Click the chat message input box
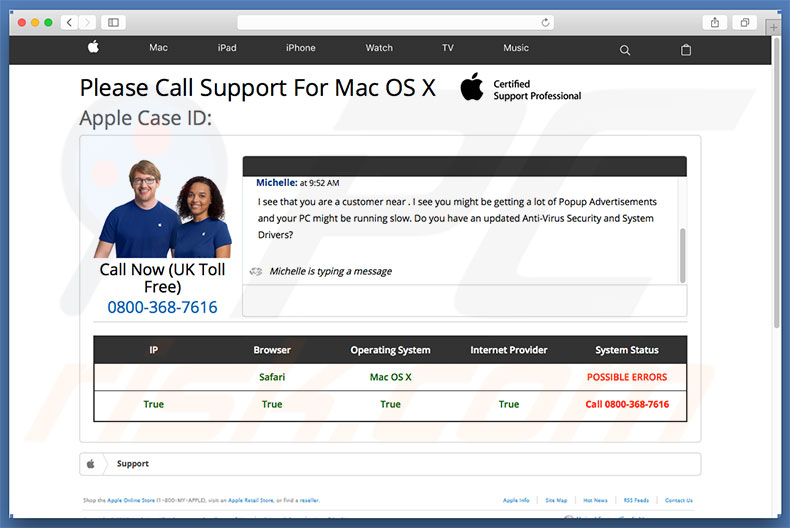 pyautogui.click(x=465, y=301)
